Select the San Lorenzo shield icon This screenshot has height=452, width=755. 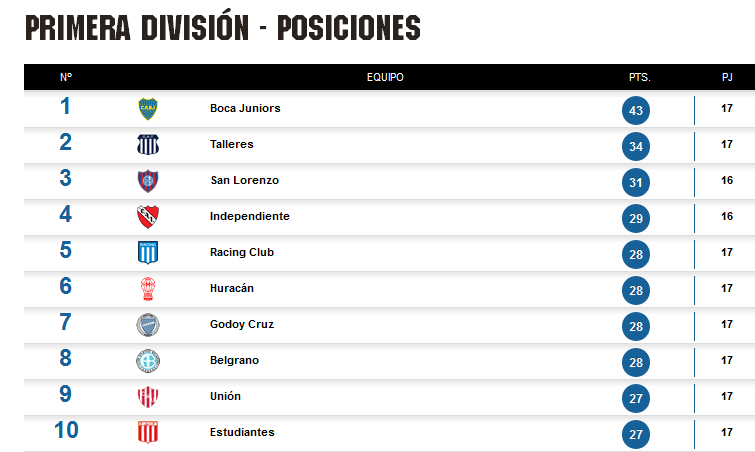148,181
